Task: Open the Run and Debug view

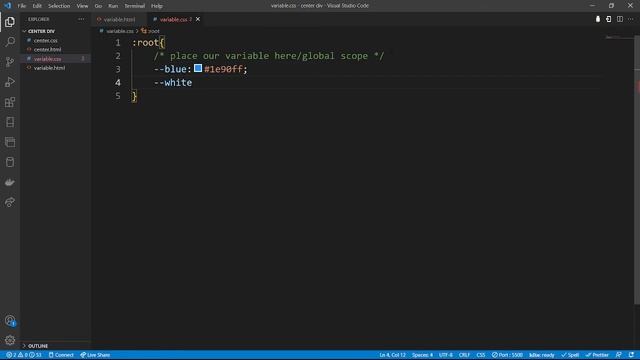Action: [x=10, y=82]
